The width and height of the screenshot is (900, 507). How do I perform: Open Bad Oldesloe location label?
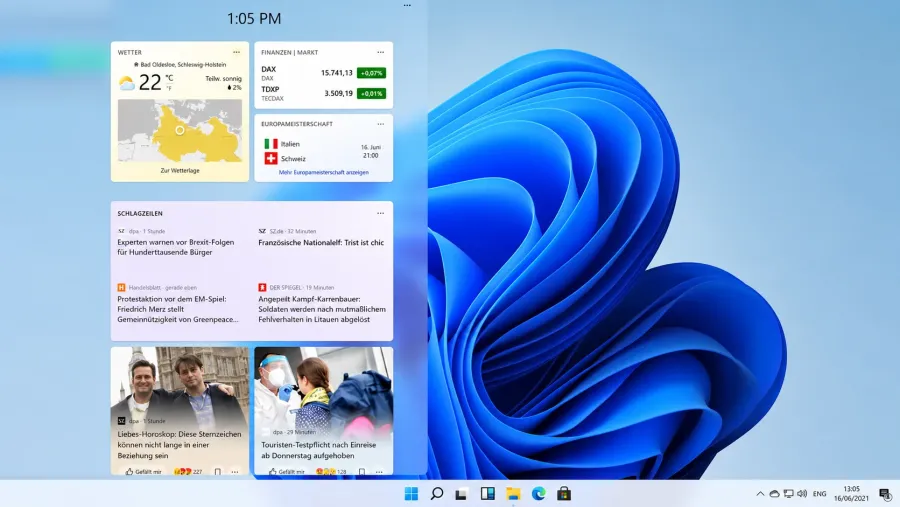[180, 65]
